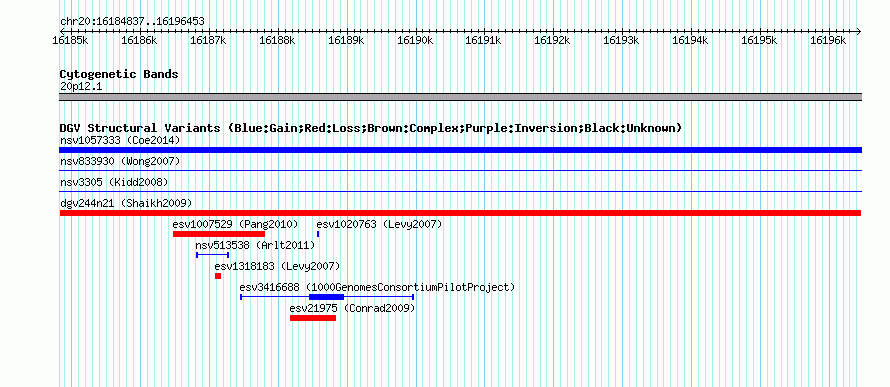Select the thick red dgv244n21 loss bar
This screenshot has height=387, width=890.
click(460, 213)
